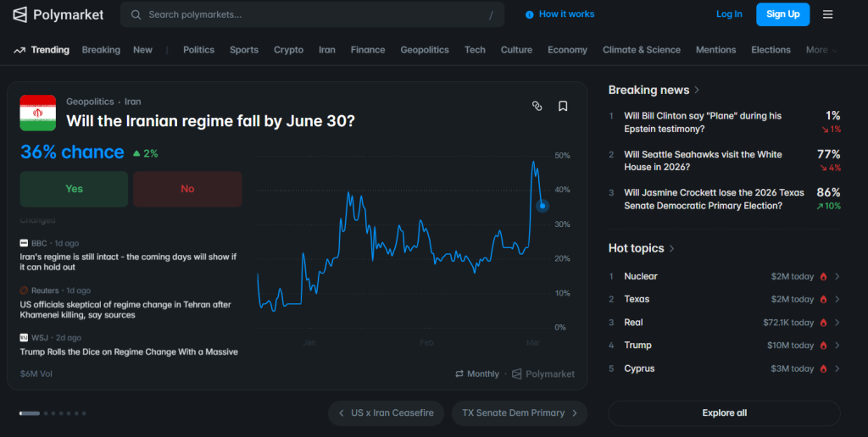The image size is (868, 437).
Task: Open the New tab
Action: coord(142,50)
